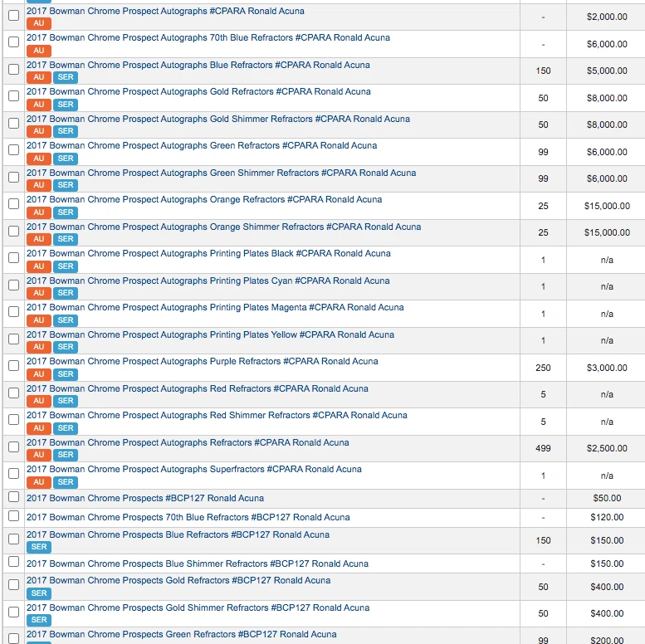Open Autographs Orange Shimmer Refractors #CPARA link
645x644 pixels.
pyautogui.click(x=224, y=227)
